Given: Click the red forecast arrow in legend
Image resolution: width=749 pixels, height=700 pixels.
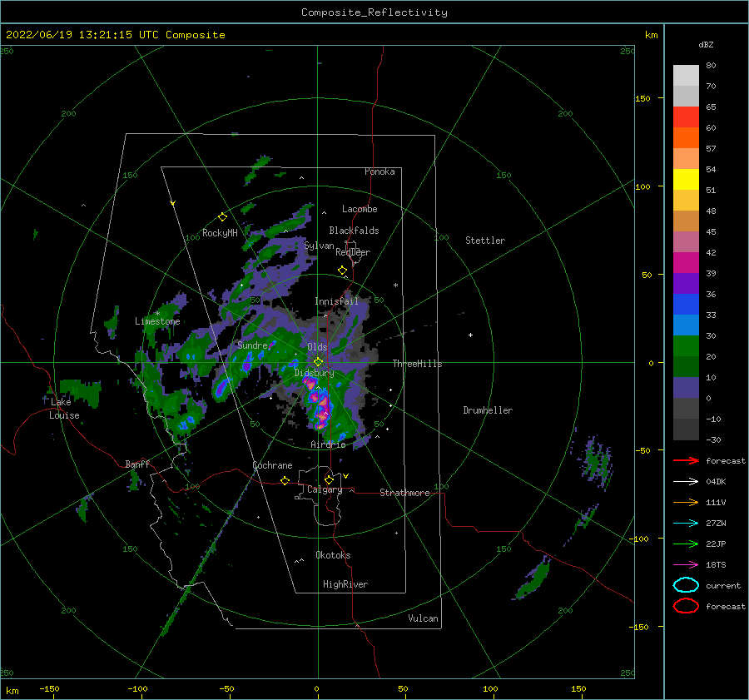Looking at the screenshot, I should [x=686, y=460].
